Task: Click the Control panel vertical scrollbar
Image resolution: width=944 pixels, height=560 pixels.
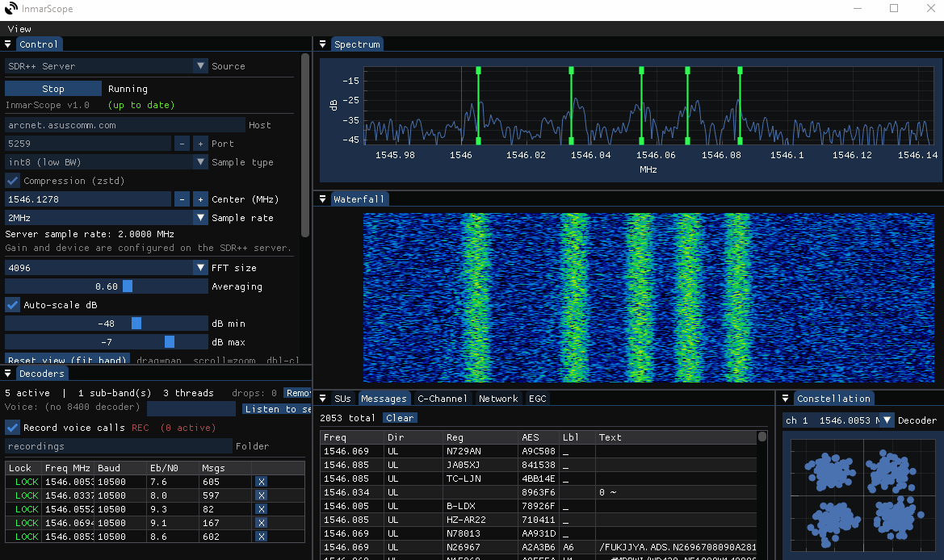Action: coord(305,145)
